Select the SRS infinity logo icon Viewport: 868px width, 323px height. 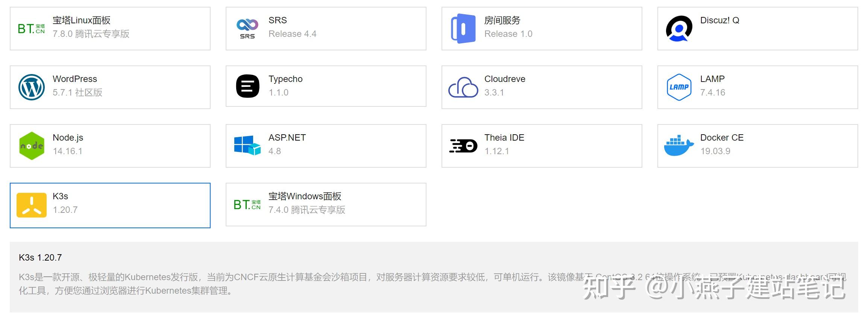pyautogui.click(x=247, y=29)
